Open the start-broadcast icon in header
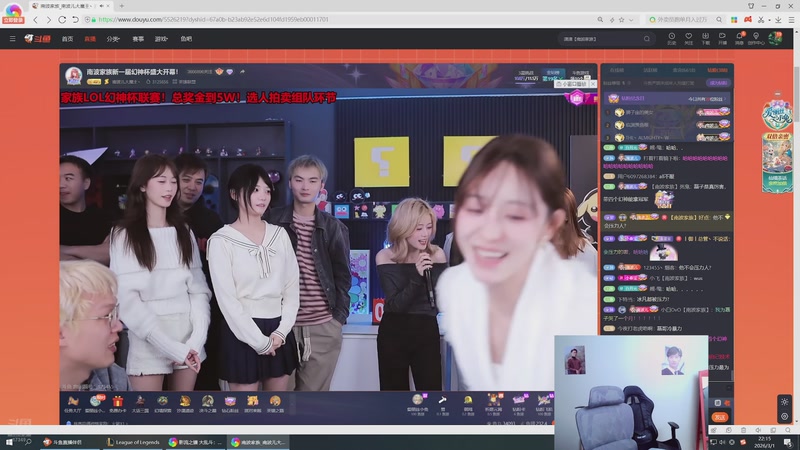Screen dimensions: 800x450 coord(722,39)
